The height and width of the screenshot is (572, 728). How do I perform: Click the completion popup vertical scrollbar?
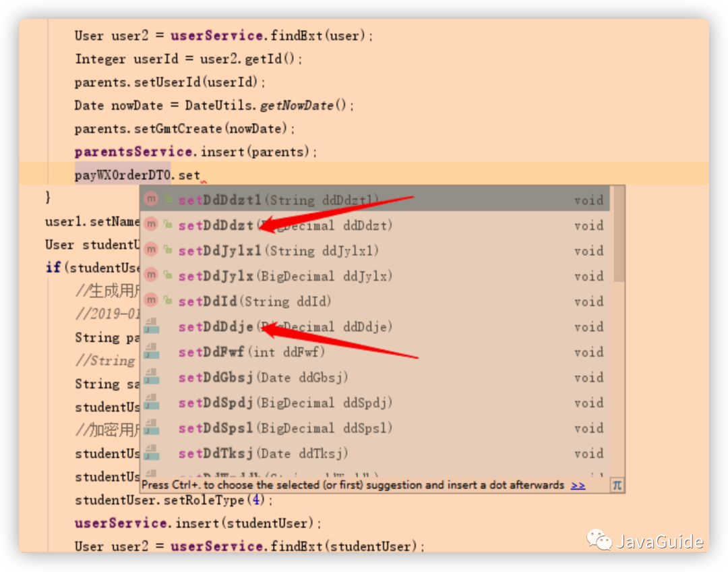[618, 235]
